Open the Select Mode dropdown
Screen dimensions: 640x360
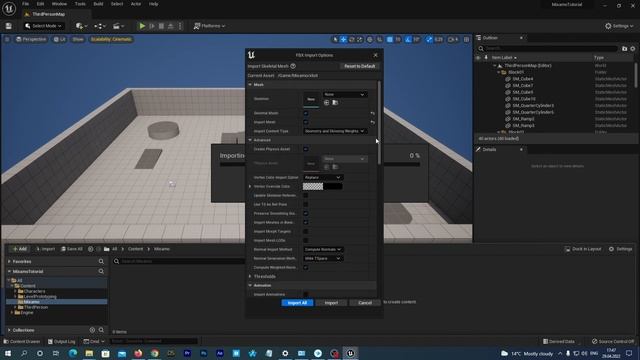click(x=44, y=26)
